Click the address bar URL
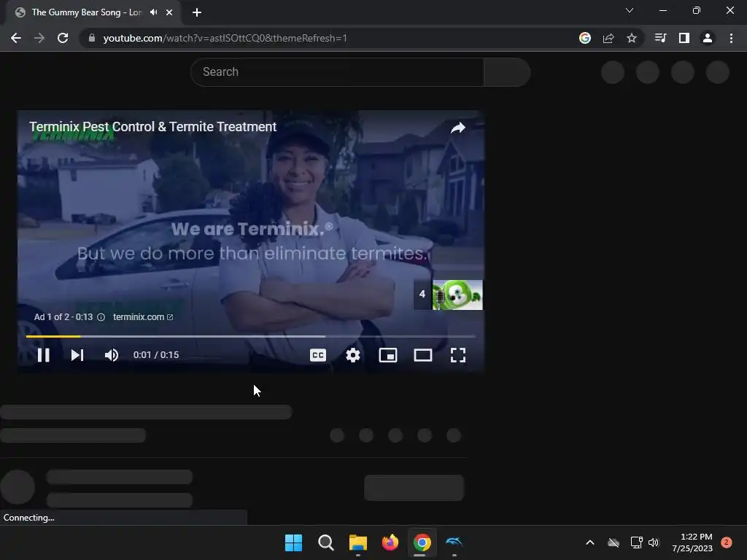This screenshot has width=747, height=560. 225,38
